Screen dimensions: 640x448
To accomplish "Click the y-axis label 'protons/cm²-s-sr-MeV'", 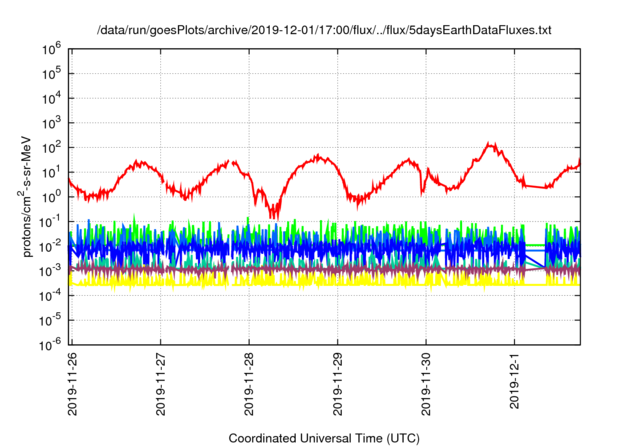I will pos(26,196).
